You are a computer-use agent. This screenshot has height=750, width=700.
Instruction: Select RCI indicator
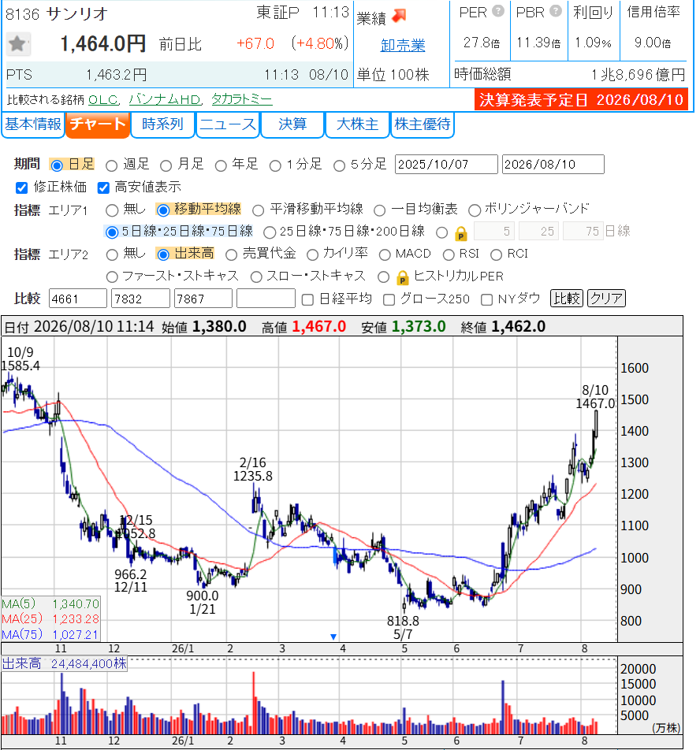[x=496, y=254]
